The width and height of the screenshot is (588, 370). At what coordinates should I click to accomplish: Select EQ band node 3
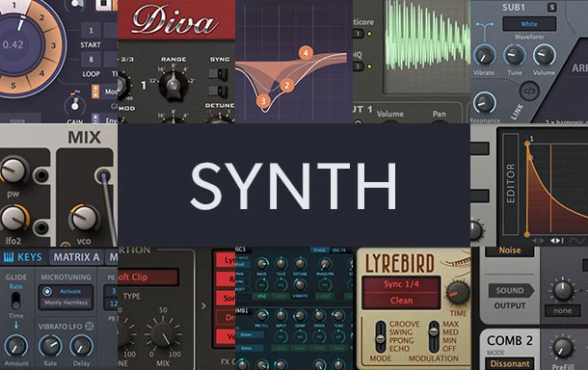263,101
